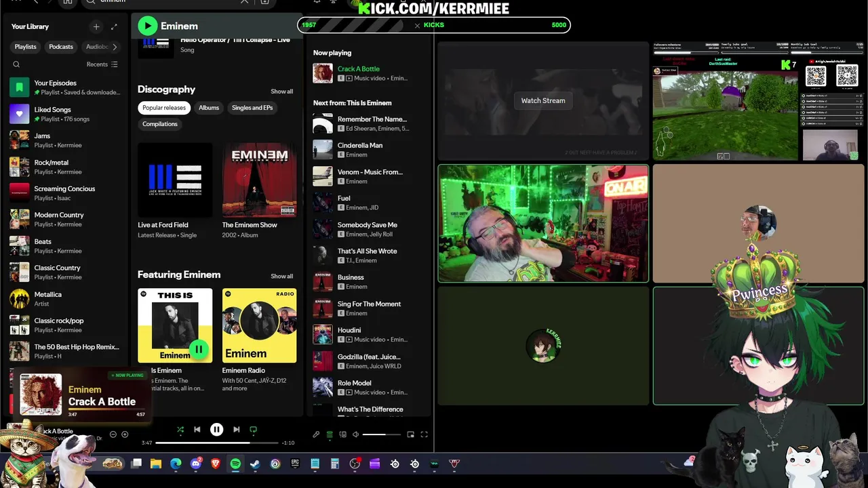Viewport: 868px width, 488px height.
Task: Pause playback in the Spotify player bar
Action: [217, 429]
